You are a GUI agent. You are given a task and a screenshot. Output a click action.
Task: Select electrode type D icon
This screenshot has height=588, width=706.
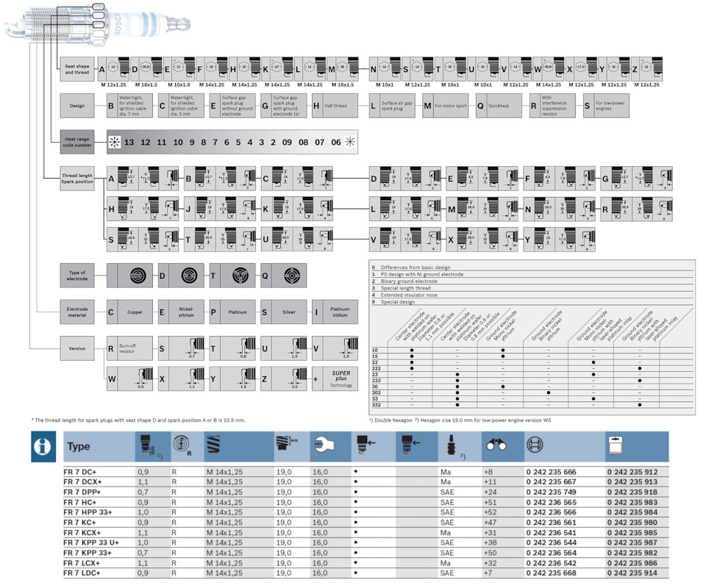pos(189,276)
